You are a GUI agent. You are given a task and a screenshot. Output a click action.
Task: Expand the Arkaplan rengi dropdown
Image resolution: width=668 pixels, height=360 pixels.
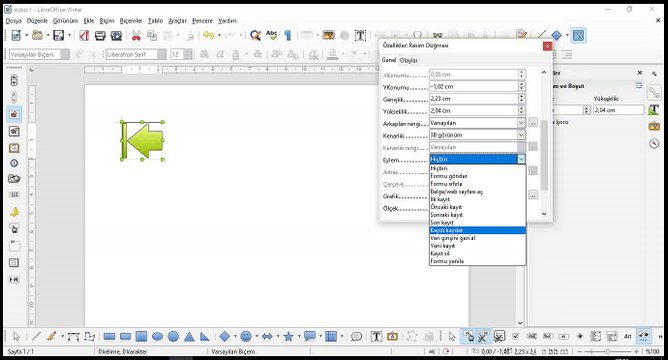(x=521, y=123)
